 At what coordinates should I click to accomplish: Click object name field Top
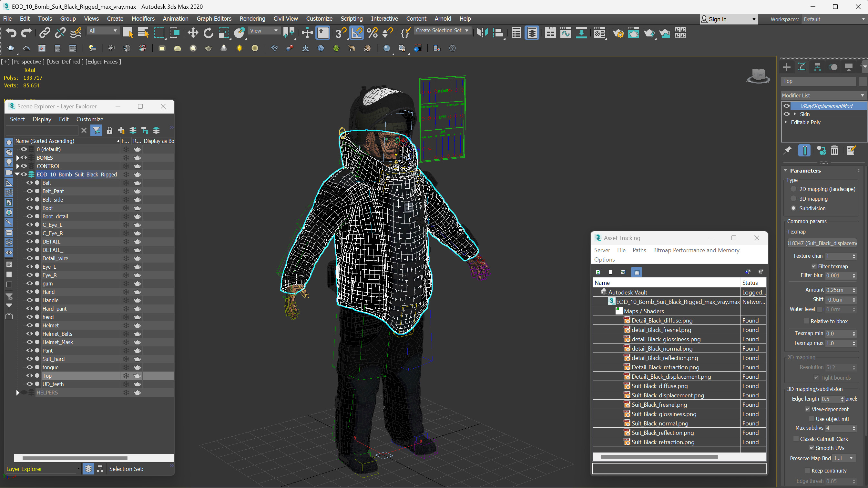pos(819,81)
